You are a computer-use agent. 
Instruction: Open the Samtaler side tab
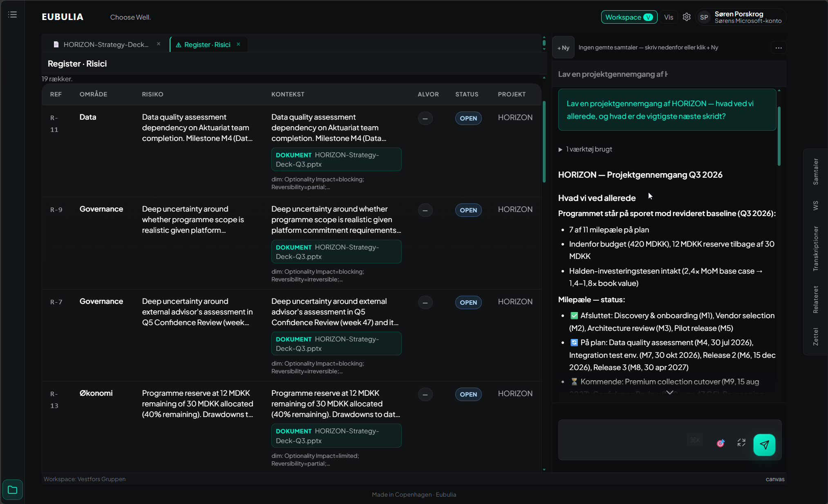pyautogui.click(x=815, y=172)
